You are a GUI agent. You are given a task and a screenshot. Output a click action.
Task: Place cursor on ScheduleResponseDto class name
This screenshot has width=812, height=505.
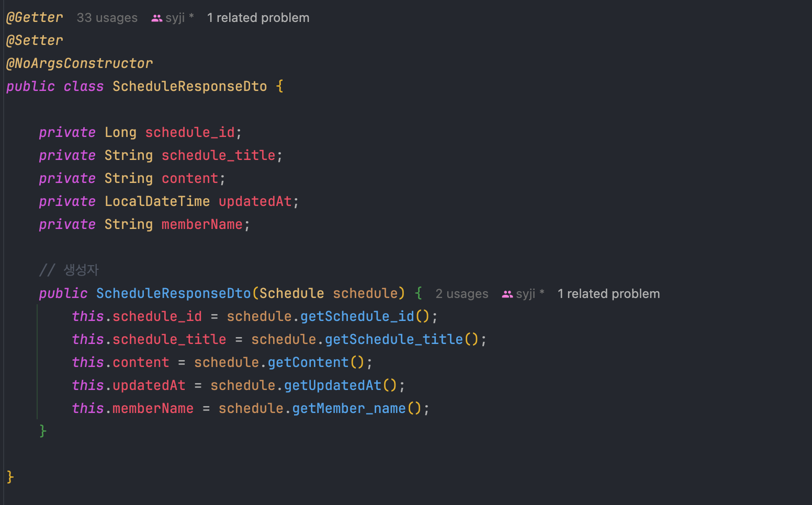pos(190,86)
